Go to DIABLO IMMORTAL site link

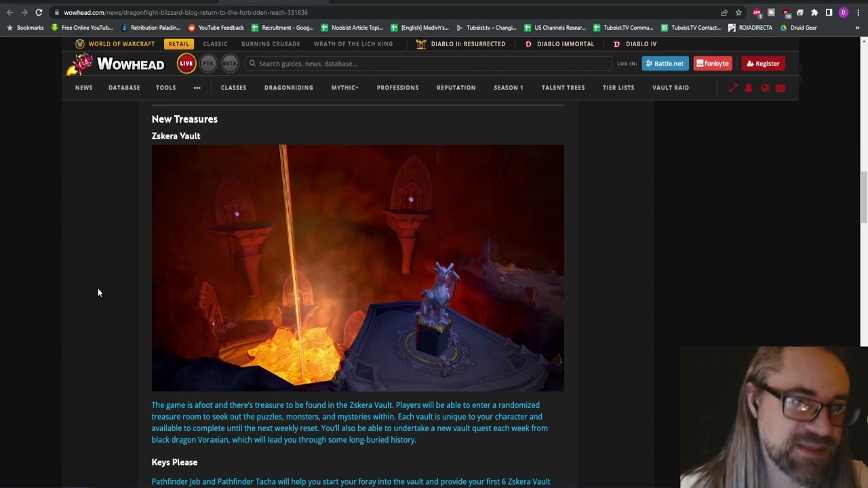tap(565, 44)
